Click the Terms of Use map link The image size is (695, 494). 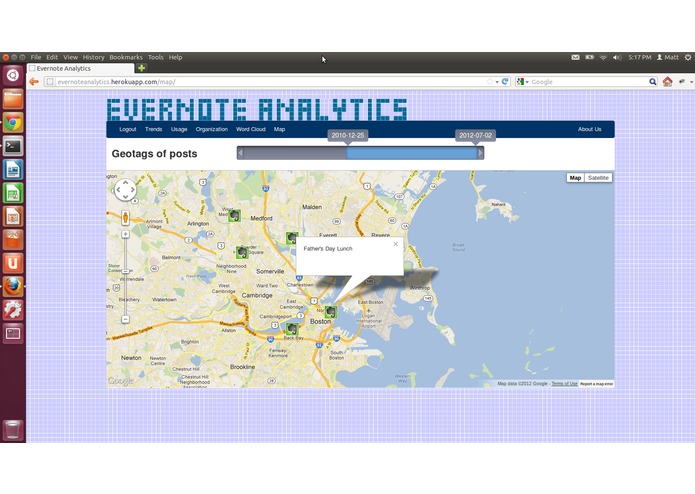click(x=564, y=384)
